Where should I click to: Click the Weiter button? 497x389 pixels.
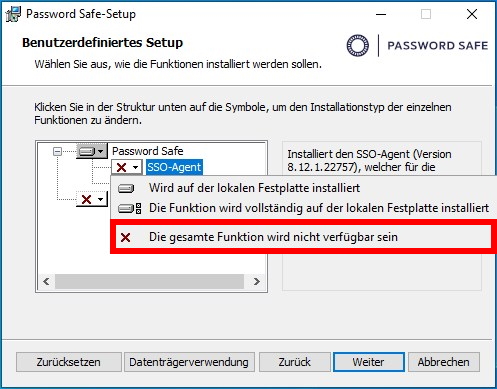369,362
